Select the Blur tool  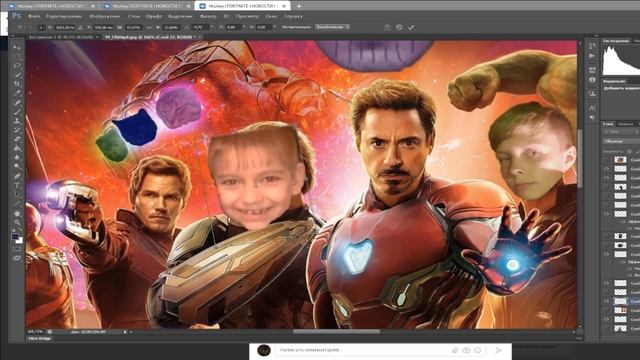point(17,158)
